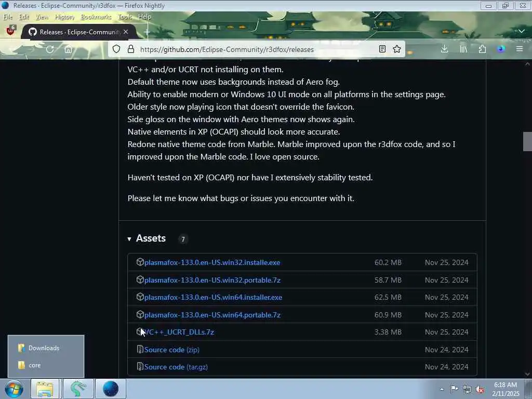Click size text 3.38 MB
This screenshot has height=399, width=532.
point(388,332)
